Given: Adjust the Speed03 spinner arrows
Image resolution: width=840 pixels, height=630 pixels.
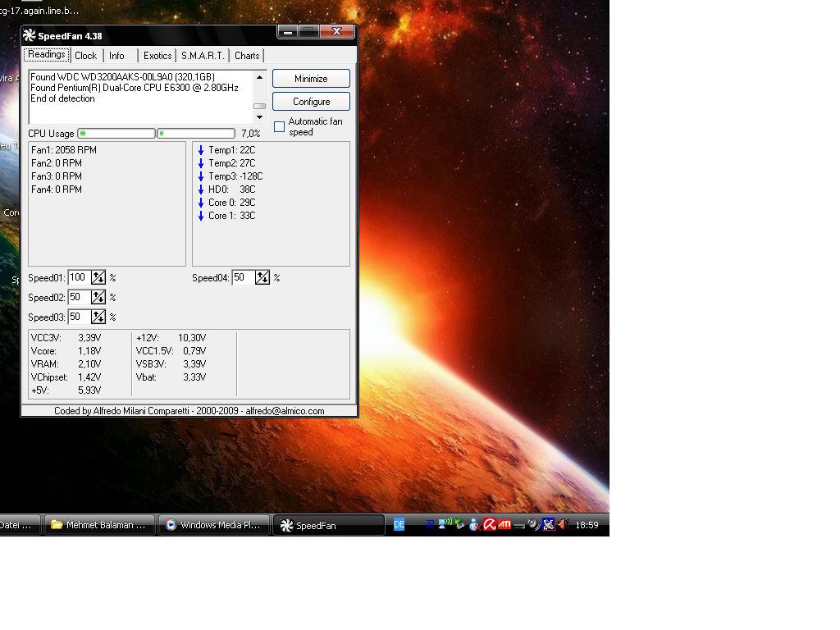Looking at the screenshot, I should [x=98, y=317].
